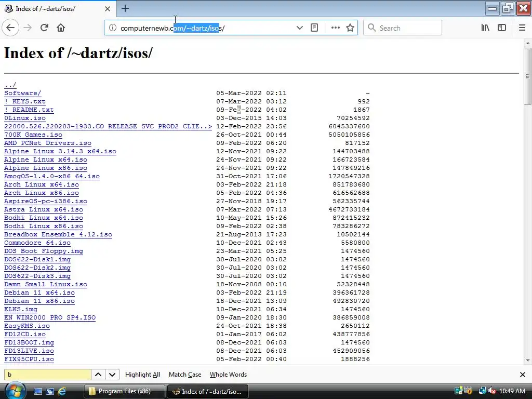Open the Windows Start orb

coord(15,391)
